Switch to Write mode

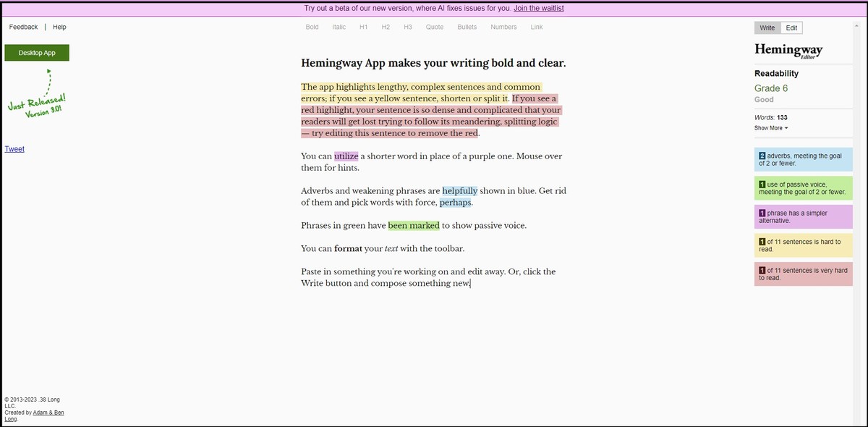point(767,28)
